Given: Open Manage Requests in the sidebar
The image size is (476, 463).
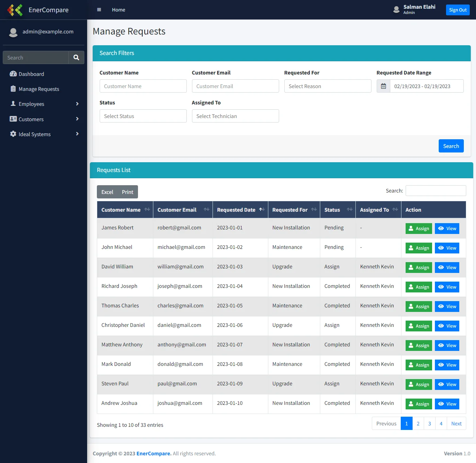Looking at the screenshot, I should [x=39, y=89].
